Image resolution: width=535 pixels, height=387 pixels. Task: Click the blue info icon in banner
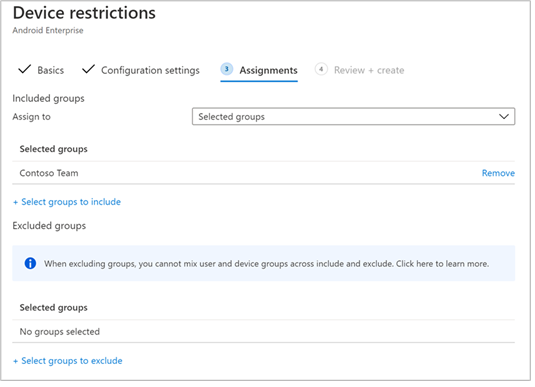point(30,263)
